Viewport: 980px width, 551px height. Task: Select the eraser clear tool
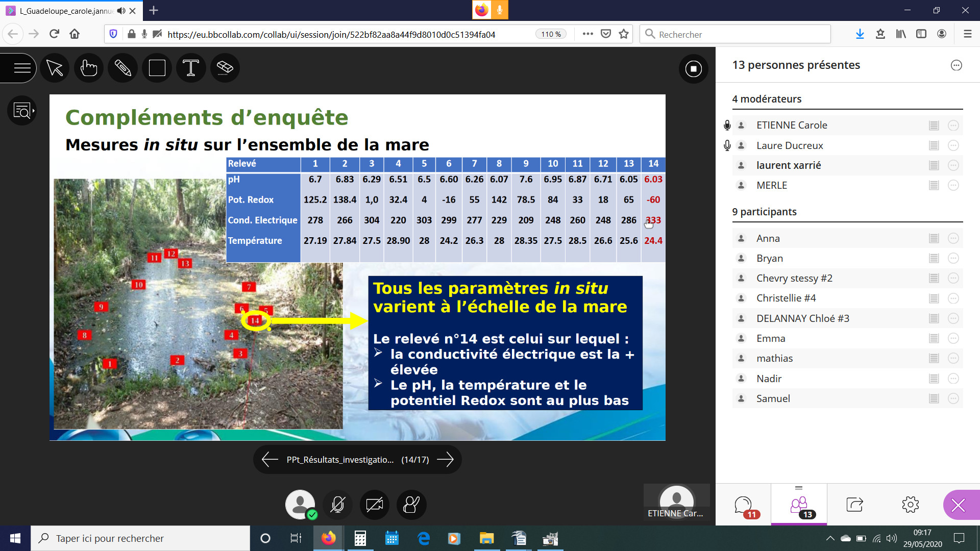point(225,68)
